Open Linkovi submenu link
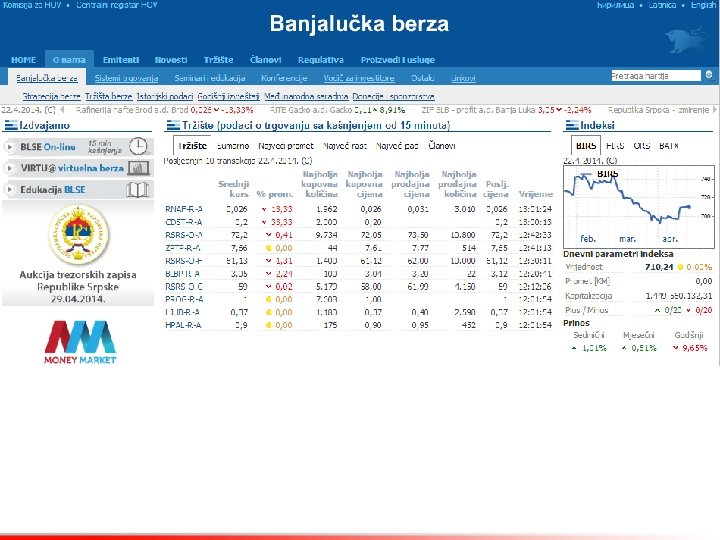The height and width of the screenshot is (540, 720). pyautogui.click(x=463, y=78)
